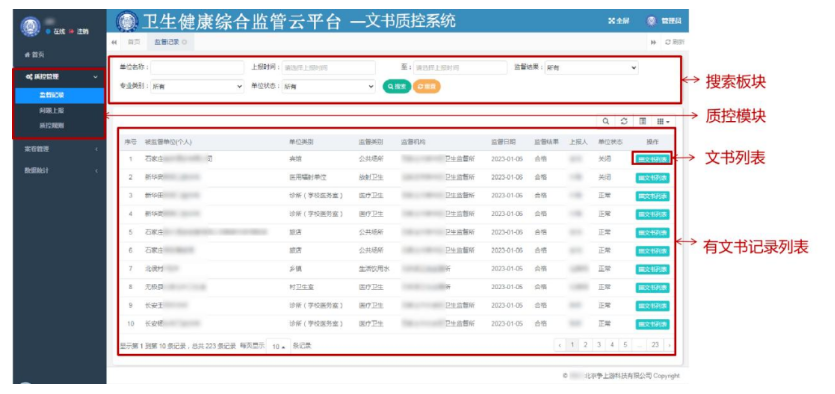This screenshot has width=835, height=394.
Task: Open 文书列表 for row 8
Action: pyautogui.click(x=652, y=288)
